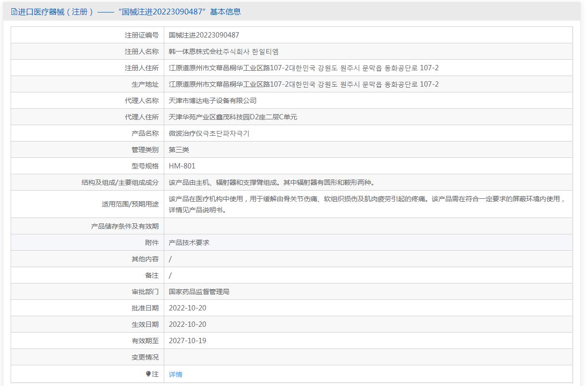Click the 注册人住所 address value
Screen dimensions: 588x386
(303, 68)
